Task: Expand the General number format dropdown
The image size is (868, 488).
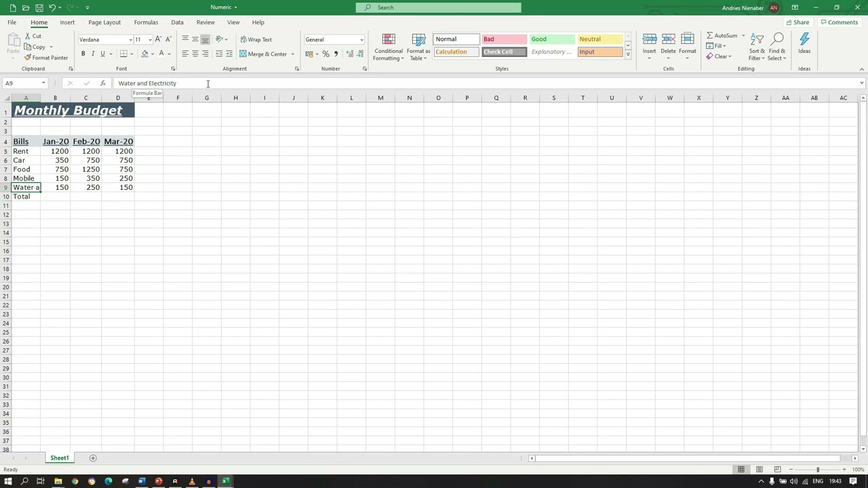Action: 361,40
